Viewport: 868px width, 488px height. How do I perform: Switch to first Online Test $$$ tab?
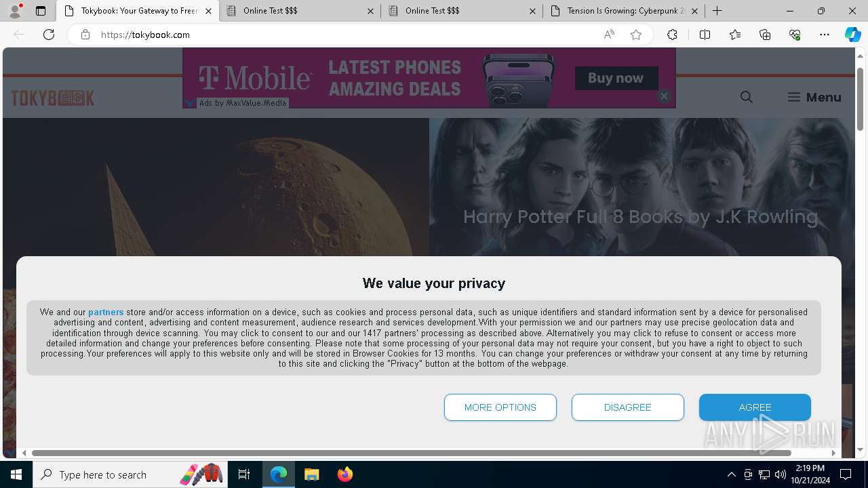300,11
